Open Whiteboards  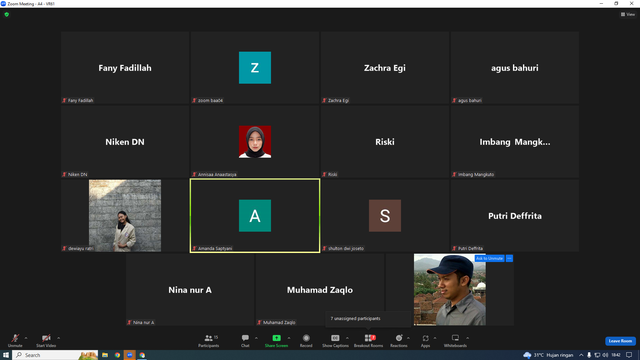point(455,340)
